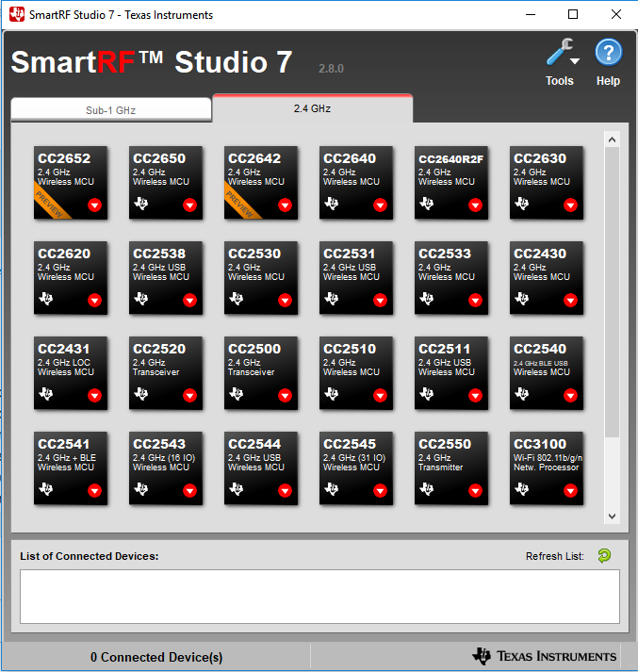Refresh the connected devices list

click(x=604, y=556)
